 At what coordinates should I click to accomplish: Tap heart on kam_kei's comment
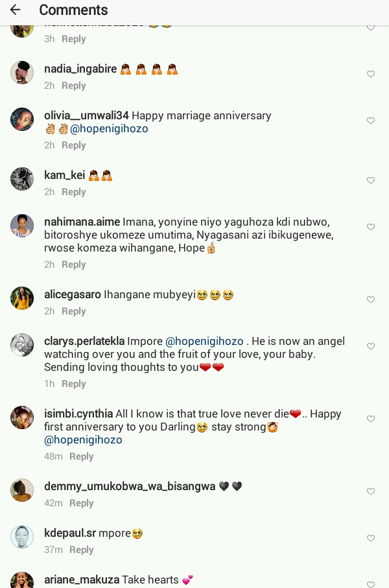[x=371, y=181]
